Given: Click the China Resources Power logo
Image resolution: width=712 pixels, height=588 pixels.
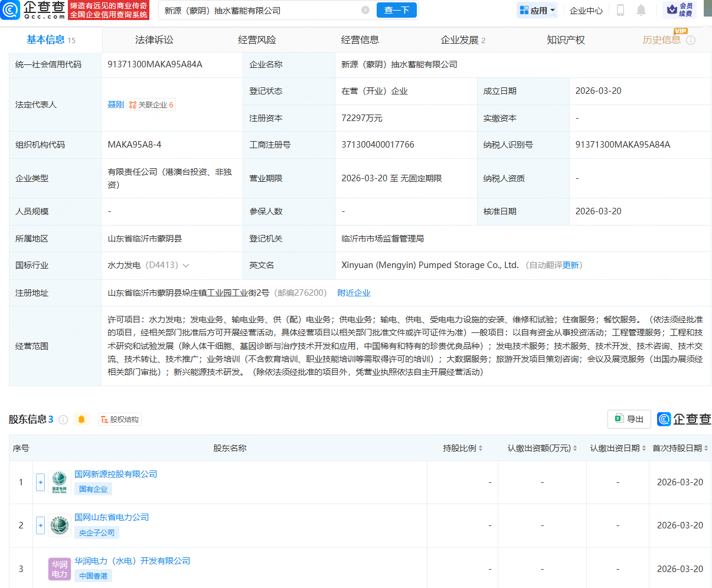Looking at the screenshot, I should click(x=60, y=569).
